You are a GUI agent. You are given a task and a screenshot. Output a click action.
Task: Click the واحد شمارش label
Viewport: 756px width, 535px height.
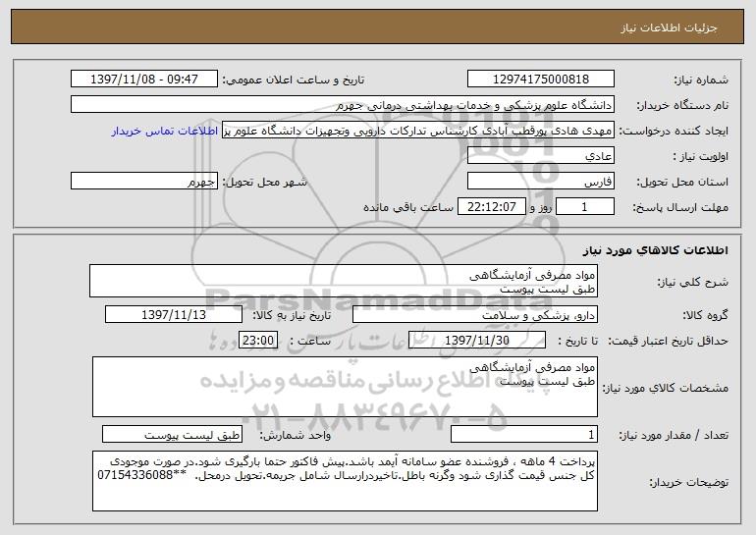pos(296,435)
